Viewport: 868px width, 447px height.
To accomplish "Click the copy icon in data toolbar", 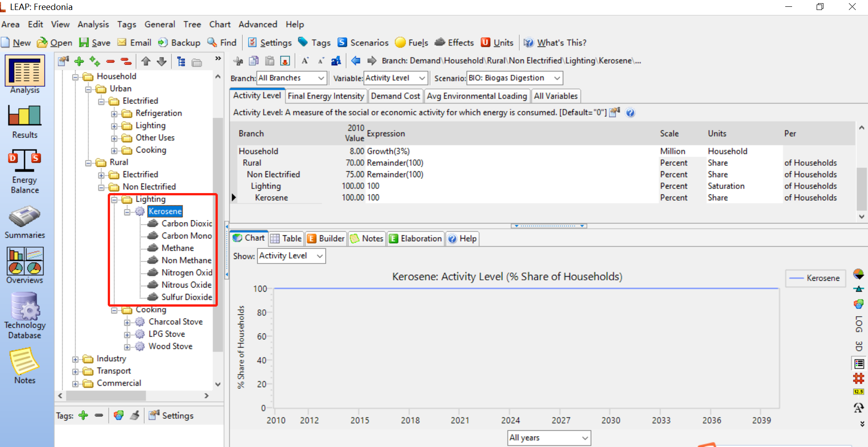I will (254, 61).
